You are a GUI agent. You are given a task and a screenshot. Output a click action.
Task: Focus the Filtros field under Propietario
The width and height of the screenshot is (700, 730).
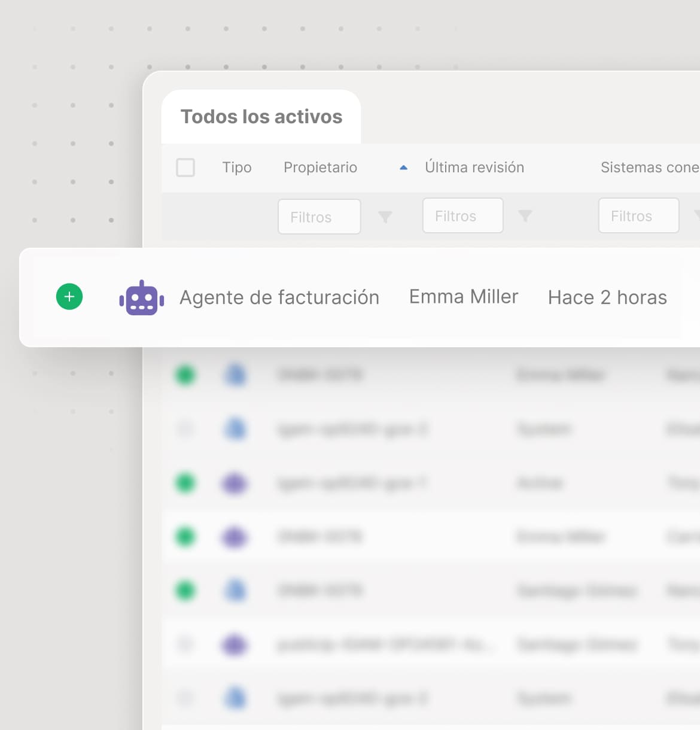(319, 217)
